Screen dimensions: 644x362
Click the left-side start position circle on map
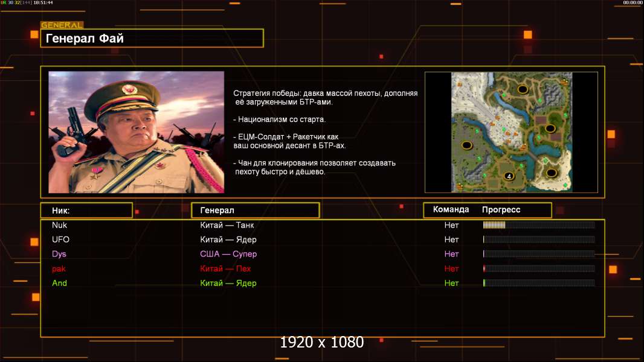[467, 145]
